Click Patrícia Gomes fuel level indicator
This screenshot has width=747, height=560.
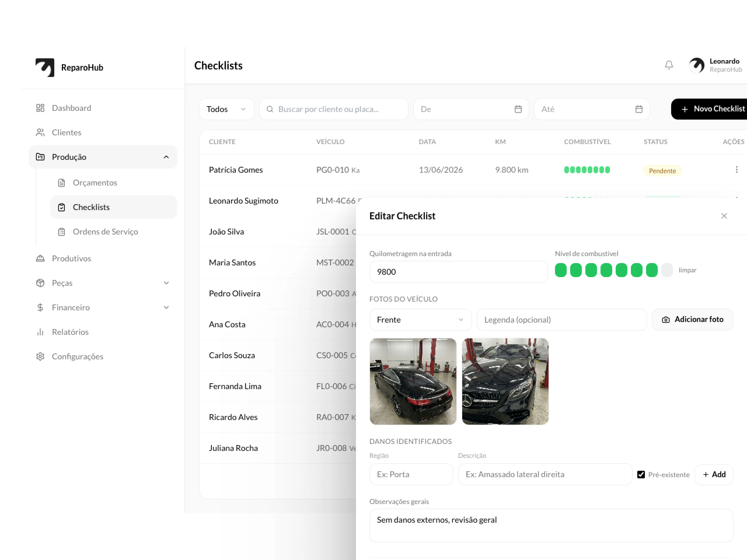click(x=587, y=170)
